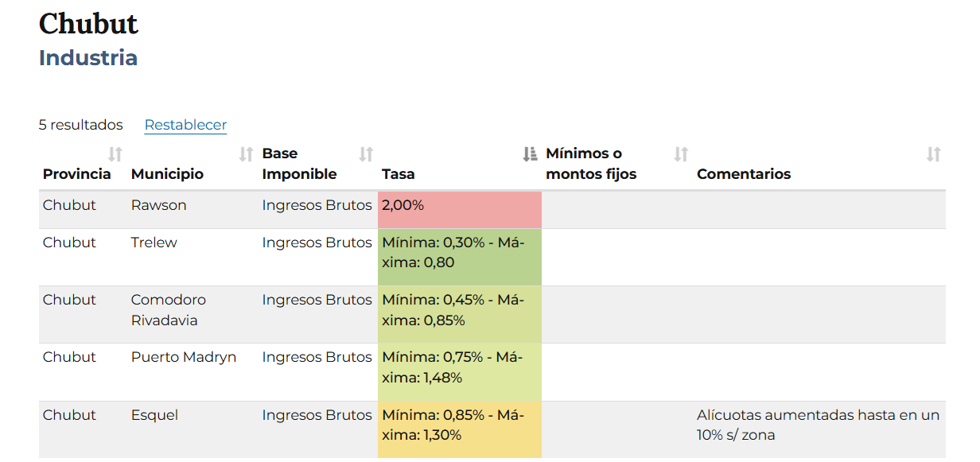Select the Puerto Madryn row name
This screenshot has width=980, height=462.
(x=184, y=357)
